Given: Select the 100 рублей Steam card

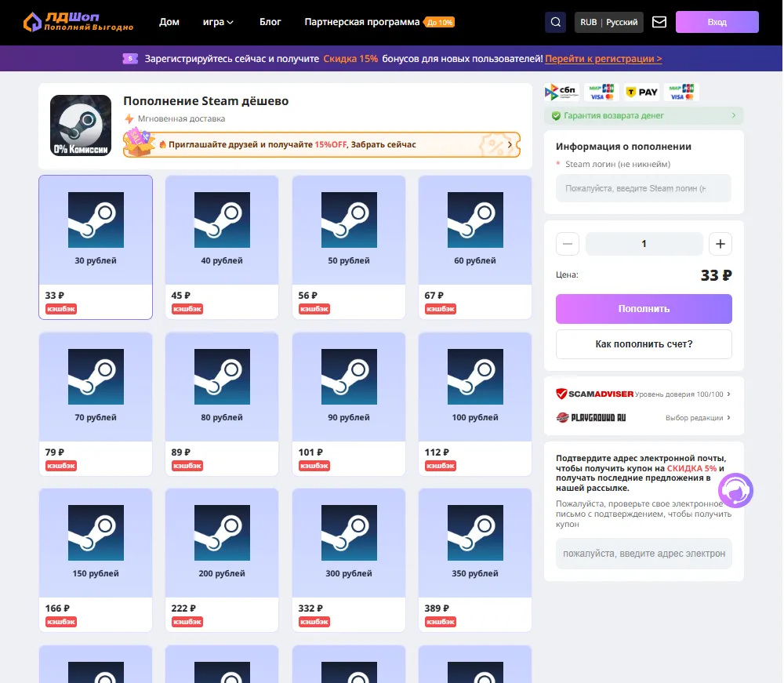Looking at the screenshot, I should pos(475,404).
